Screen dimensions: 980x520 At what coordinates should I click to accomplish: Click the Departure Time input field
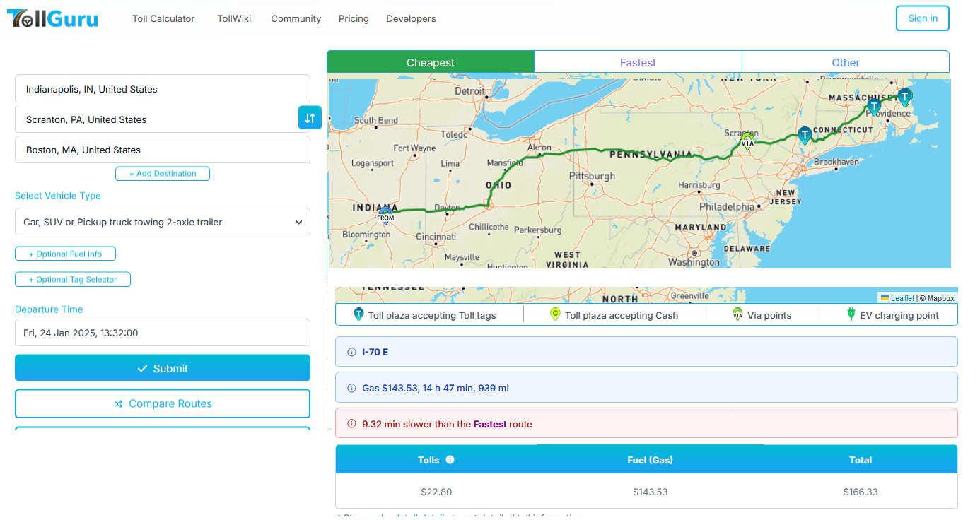(x=163, y=333)
